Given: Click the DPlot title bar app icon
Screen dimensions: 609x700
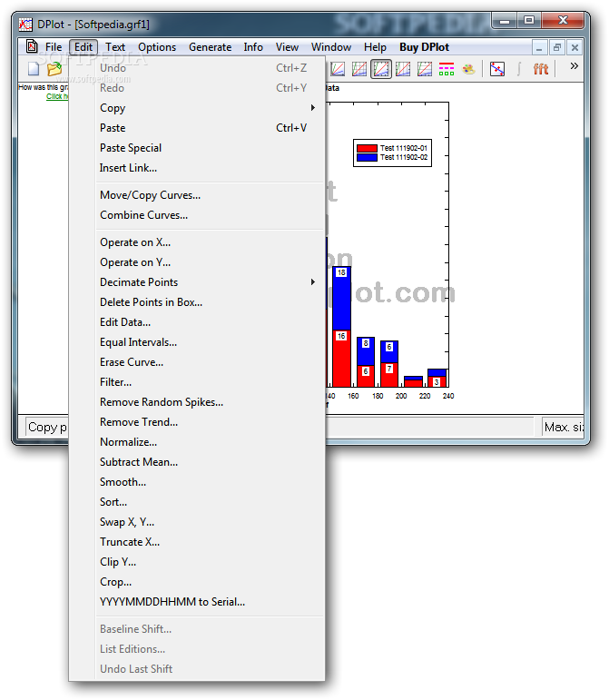Looking at the screenshot, I should click(25, 25).
